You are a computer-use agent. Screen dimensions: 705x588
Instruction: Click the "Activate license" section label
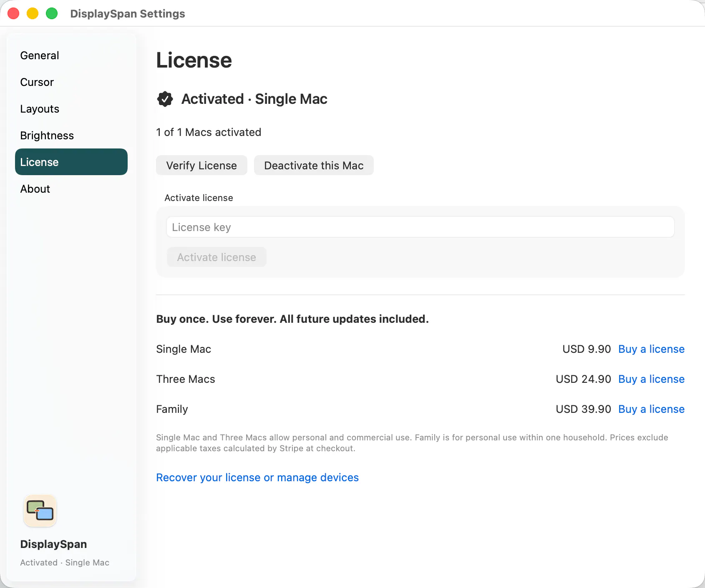pos(199,198)
